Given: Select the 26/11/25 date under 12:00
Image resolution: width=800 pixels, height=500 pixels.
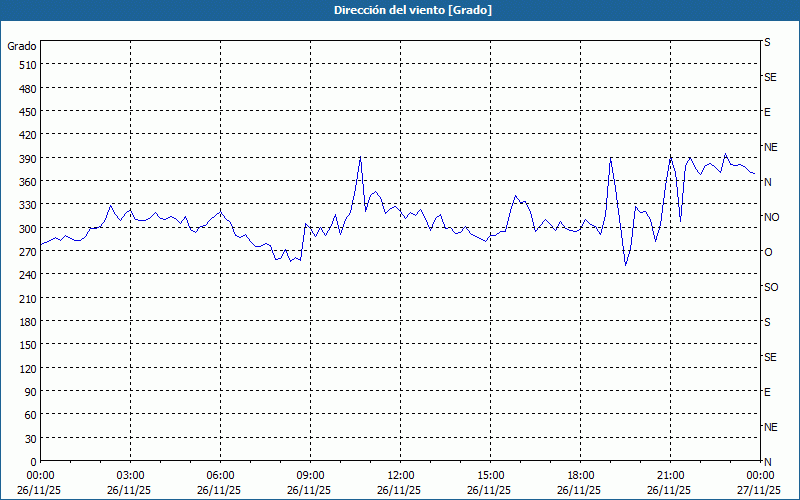Looking at the screenshot, I should pos(399,490).
